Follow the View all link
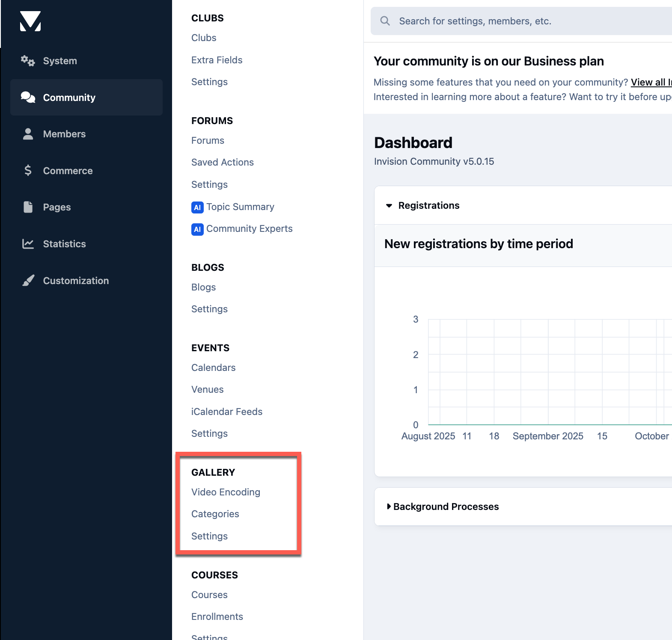Viewport: 672px width, 640px height. click(x=651, y=82)
